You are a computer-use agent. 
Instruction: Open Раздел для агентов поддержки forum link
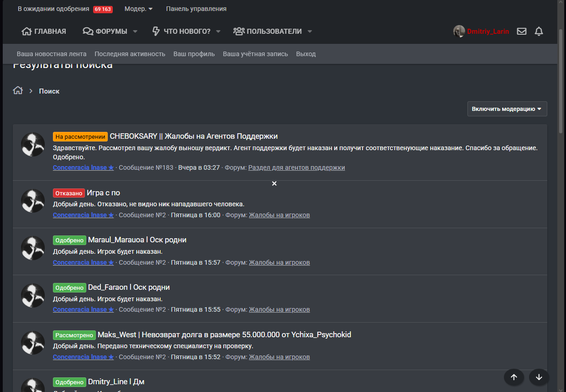coord(296,167)
